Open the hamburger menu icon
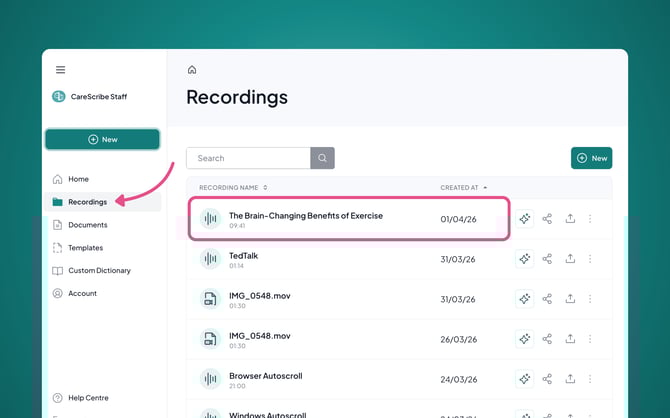The image size is (670, 418). tap(61, 70)
